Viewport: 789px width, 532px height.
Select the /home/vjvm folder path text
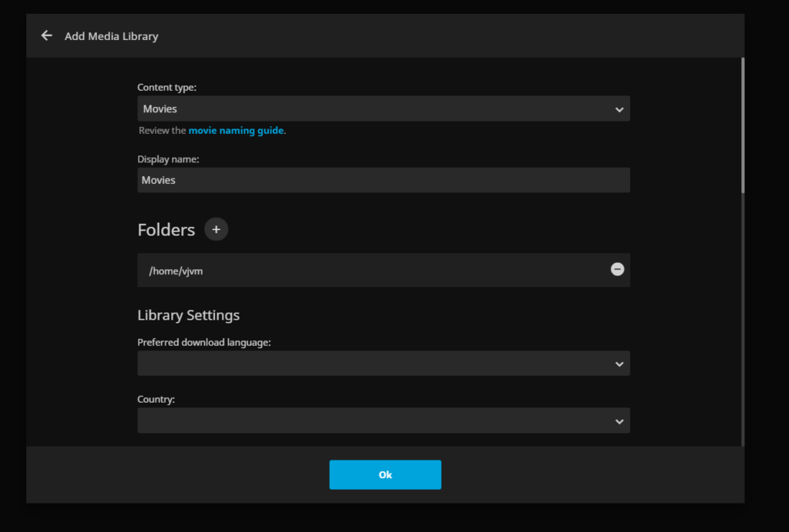176,271
